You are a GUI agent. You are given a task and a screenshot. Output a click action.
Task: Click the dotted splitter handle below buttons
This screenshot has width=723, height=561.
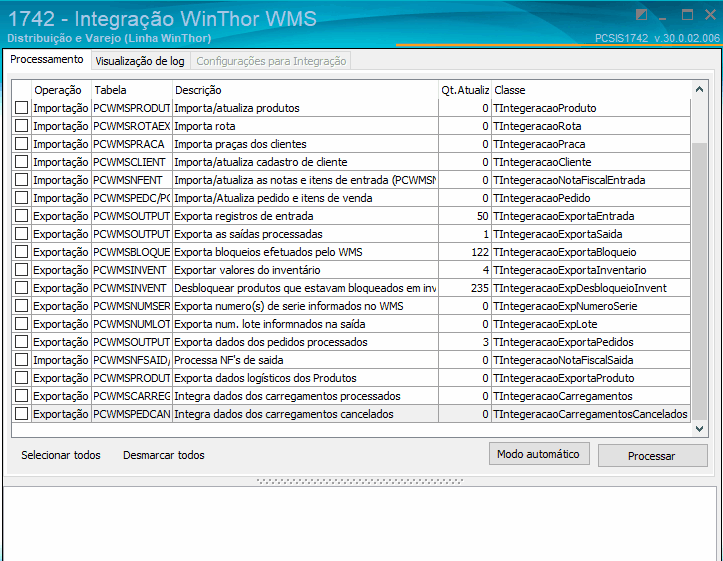pos(360,481)
